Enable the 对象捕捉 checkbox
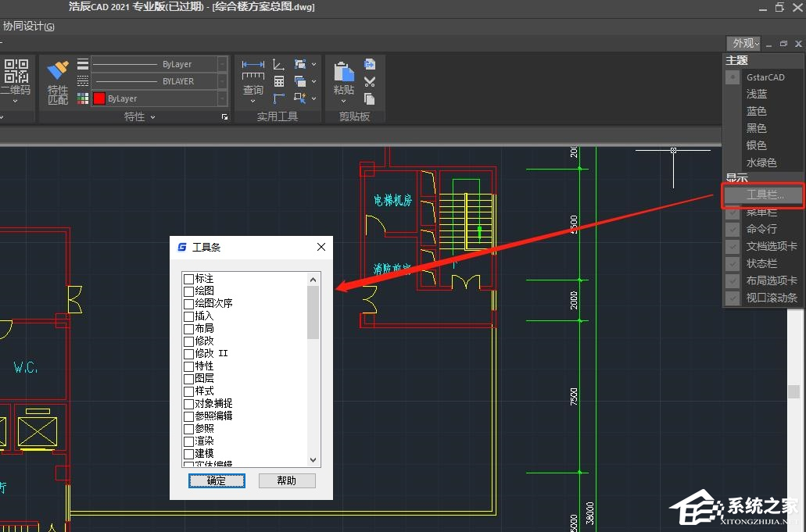This screenshot has width=806, height=532. coord(188,404)
